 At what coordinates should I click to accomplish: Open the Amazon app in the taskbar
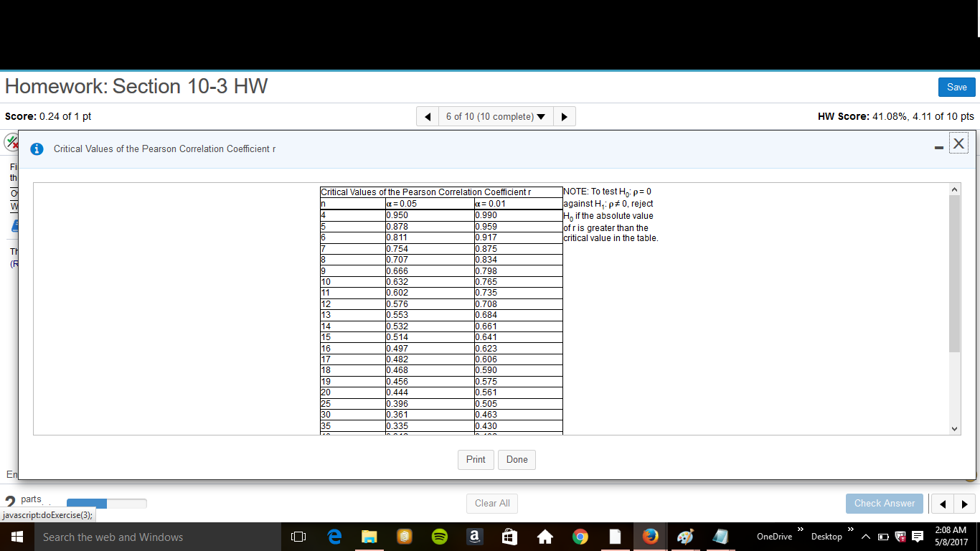474,536
